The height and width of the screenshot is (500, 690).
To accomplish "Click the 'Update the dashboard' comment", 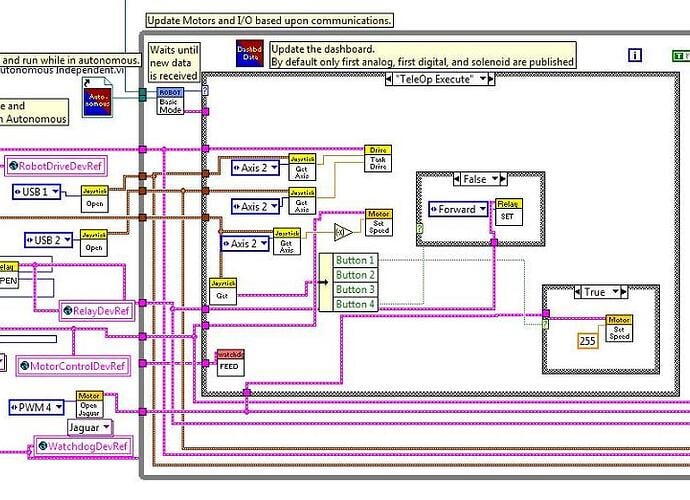I will click(422, 55).
